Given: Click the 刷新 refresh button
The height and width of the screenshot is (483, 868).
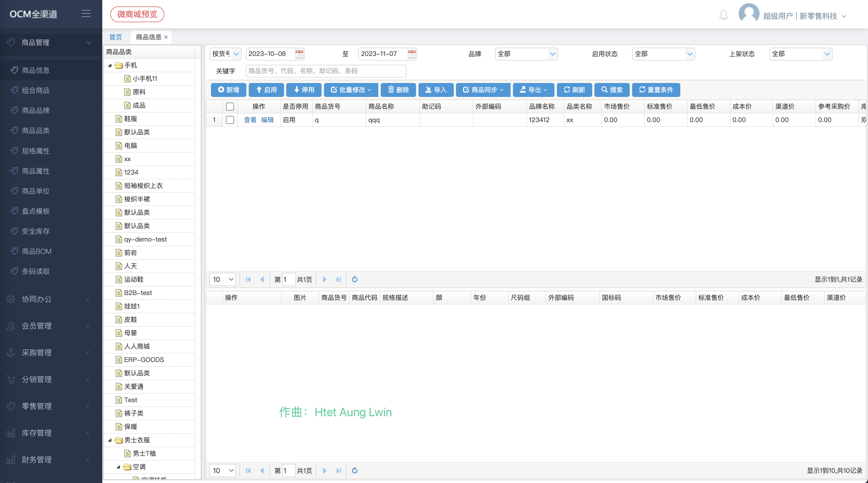Looking at the screenshot, I should [x=575, y=90].
